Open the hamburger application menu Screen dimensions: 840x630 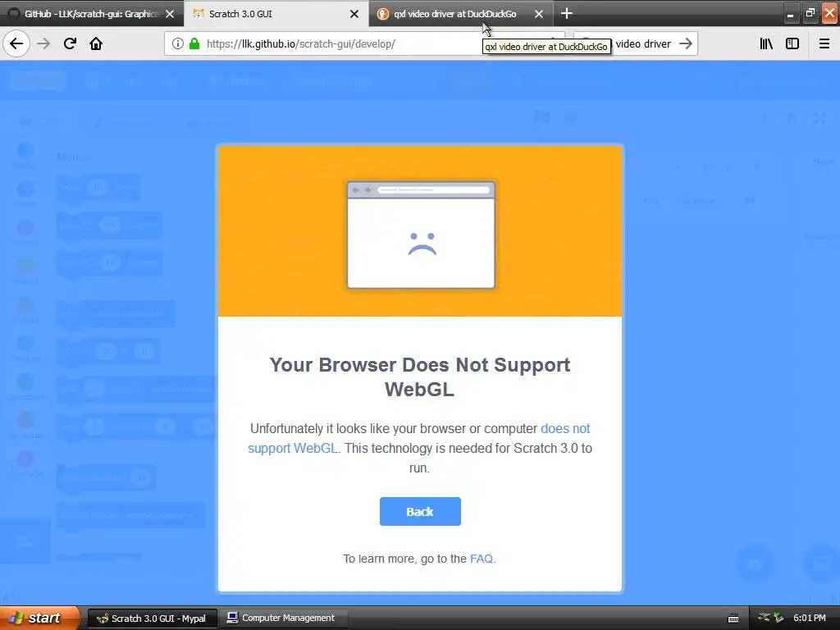tap(824, 44)
